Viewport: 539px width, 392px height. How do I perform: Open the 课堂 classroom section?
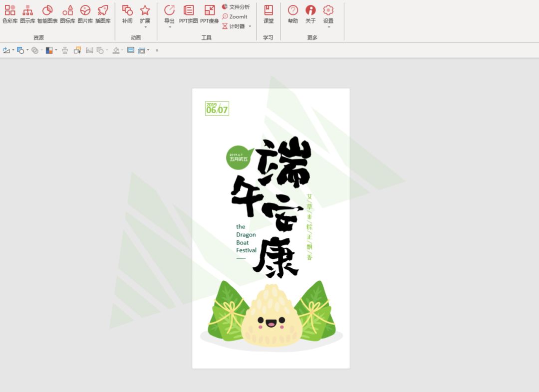tap(269, 14)
